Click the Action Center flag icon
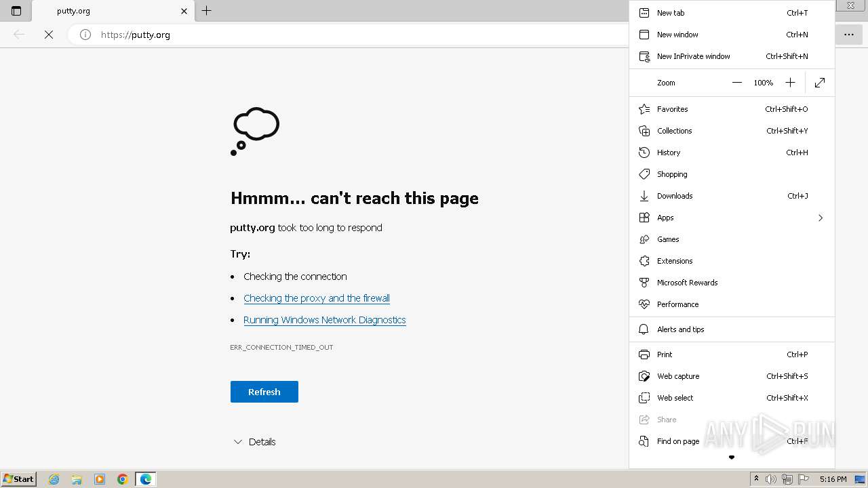The width and height of the screenshot is (868, 488). pyautogui.click(x=804, y=479)
